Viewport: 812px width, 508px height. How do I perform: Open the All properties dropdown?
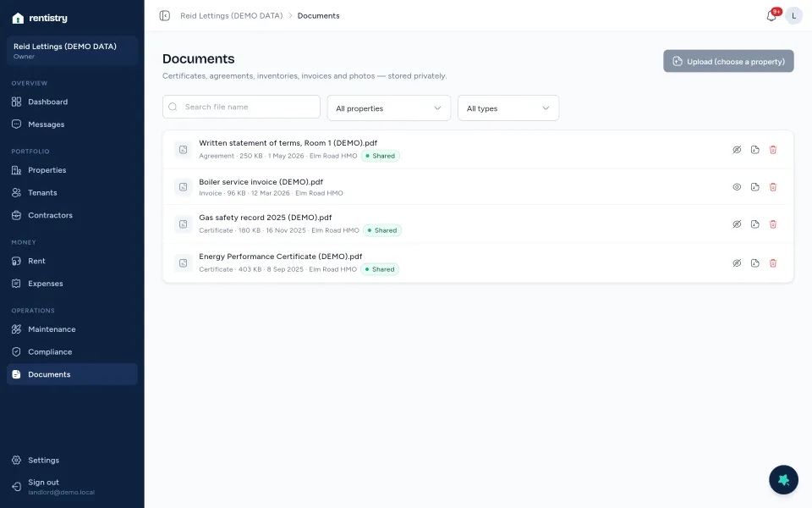389,108
